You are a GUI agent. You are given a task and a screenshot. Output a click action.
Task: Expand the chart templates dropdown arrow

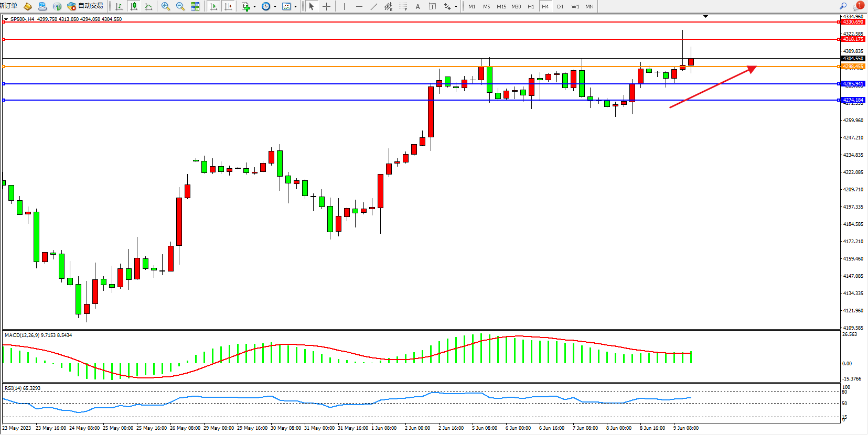coord(295,7)
